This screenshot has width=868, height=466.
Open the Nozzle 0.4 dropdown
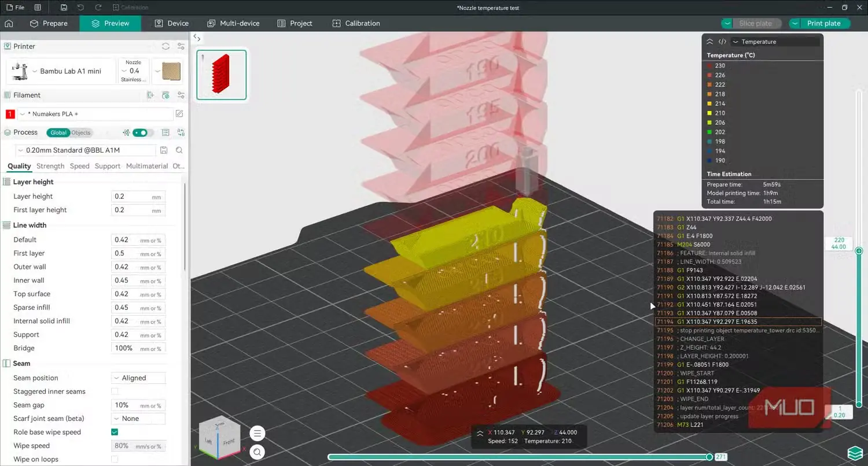coord(133,71)
